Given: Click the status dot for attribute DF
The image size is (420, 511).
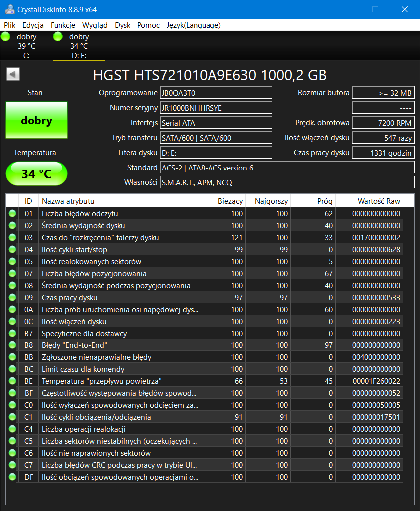Looking at the screenshot, I should [12, 477].
